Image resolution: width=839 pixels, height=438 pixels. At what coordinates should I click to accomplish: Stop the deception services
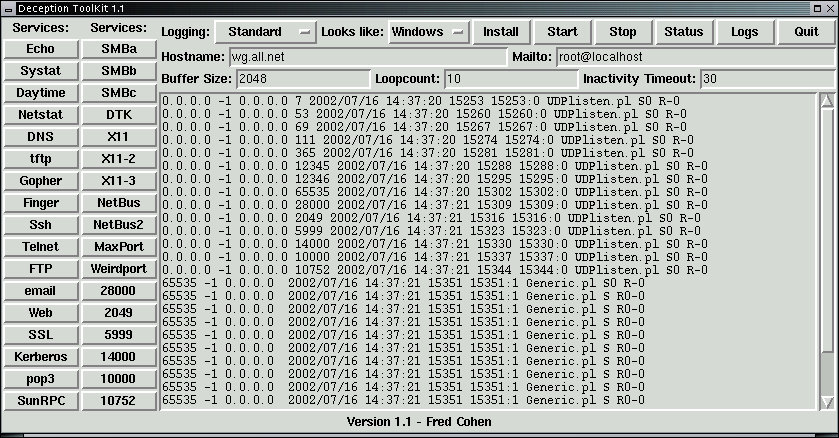tap(622, 32)
